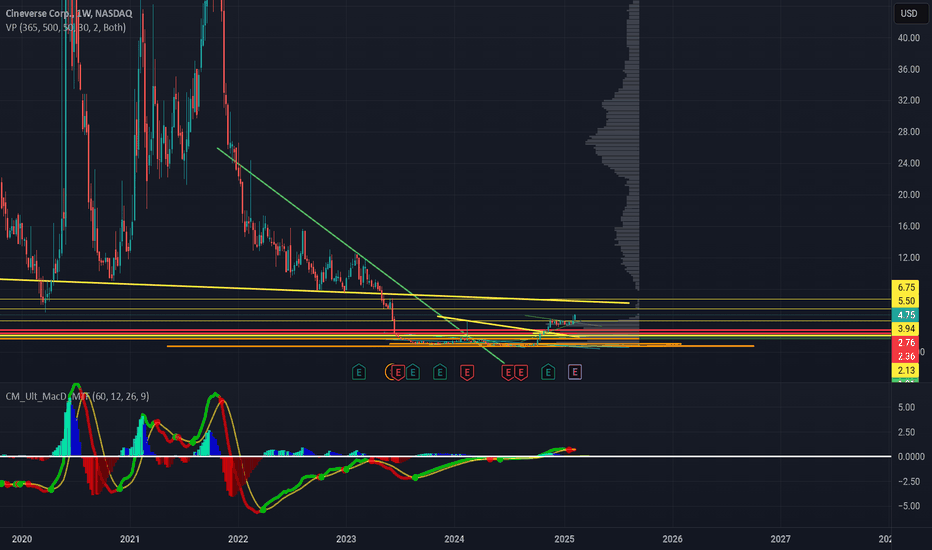Select the long green descending trendline
This screenshot has height=550, width=932.
pyautogui.click(x=361, y=256)
